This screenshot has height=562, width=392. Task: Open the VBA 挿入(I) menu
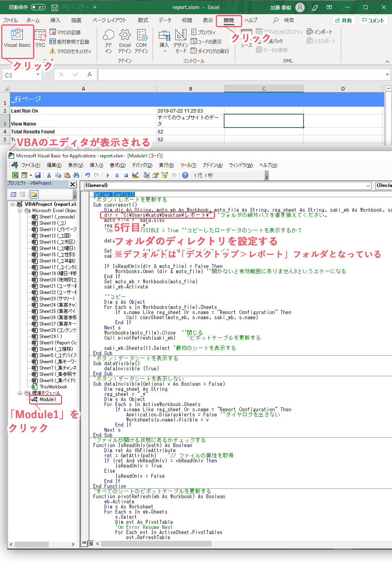pyautogui.click(x=96, y=165)
